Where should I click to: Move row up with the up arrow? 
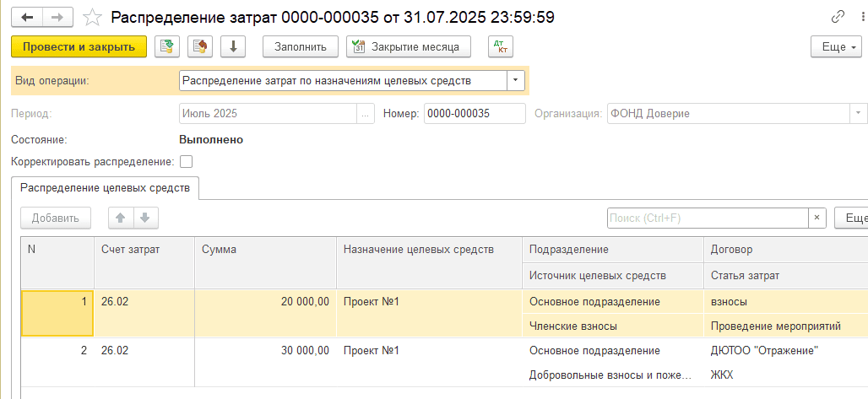121,218
